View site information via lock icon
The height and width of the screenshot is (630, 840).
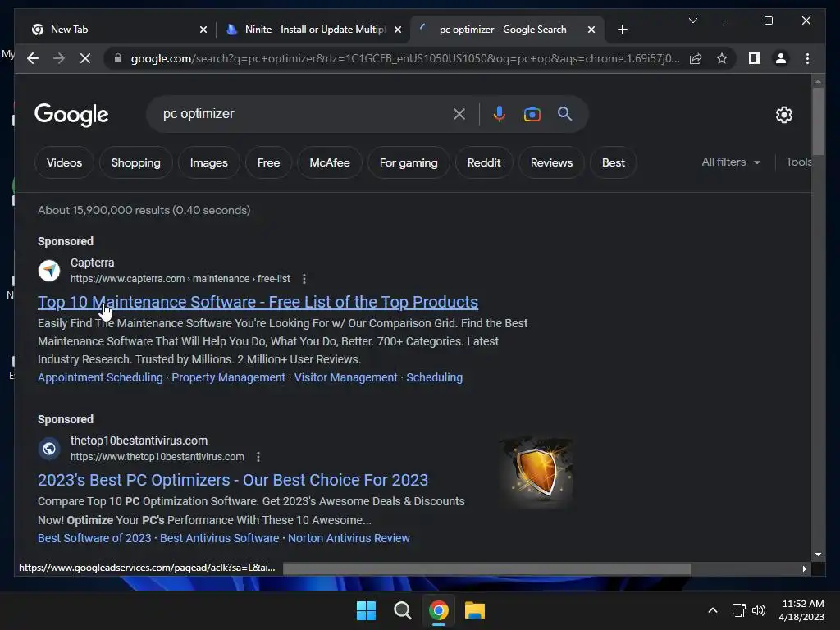coord(118,58)
